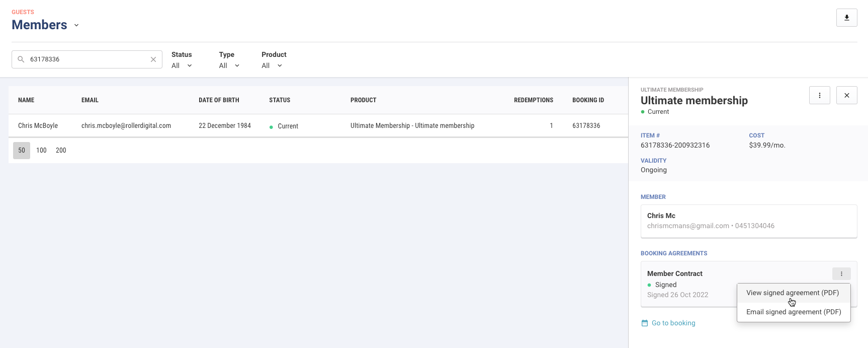The width and height of the screenshot is (868, 348).
Task: Clear the search field with X icon
Action: point(153,59)
